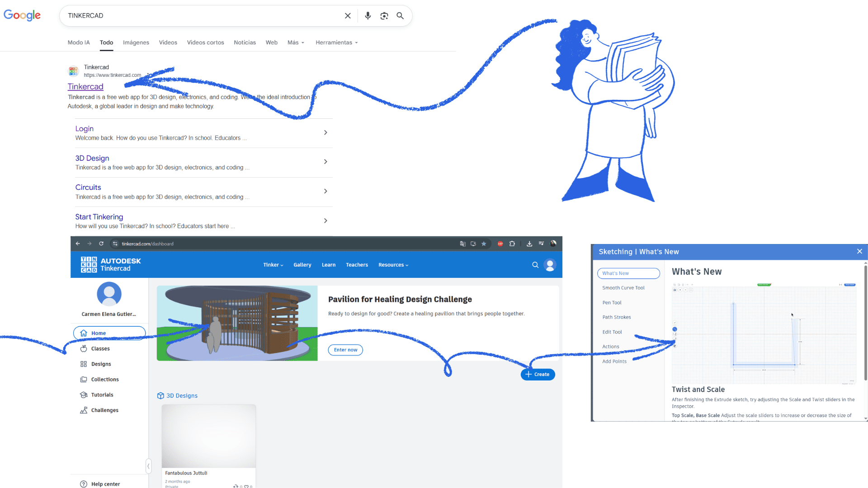
Task: Click the Tinkercad dashboard search icon
Action: [x=535, y=265]
